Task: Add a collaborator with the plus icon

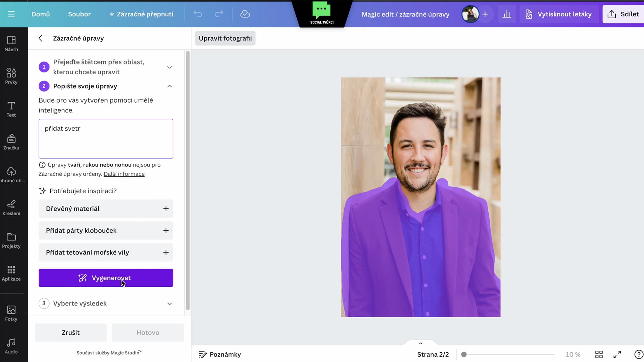Action: [x=485, y=14]
